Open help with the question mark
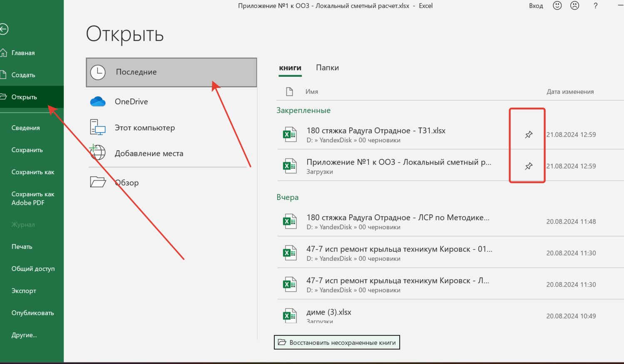 [x=596, y=6]
